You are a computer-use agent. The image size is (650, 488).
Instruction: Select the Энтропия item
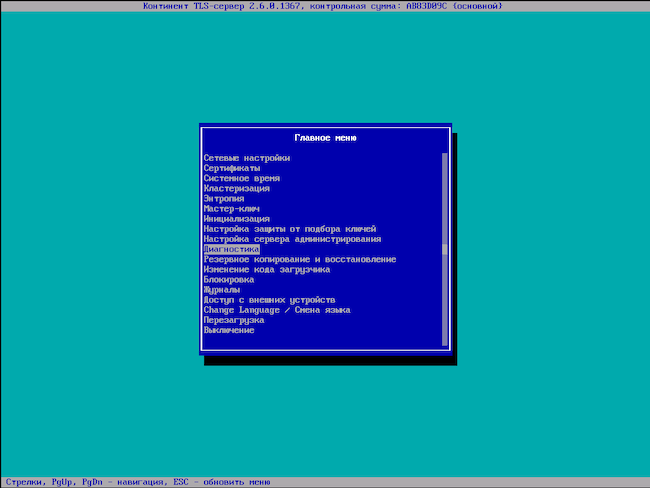pyautogui.click(x=224, y=199)
